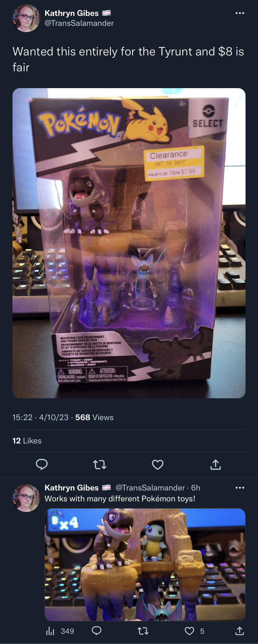Show the list of 12 Likes
Screen dimensions: 258x644
click(x=27, y=441)
